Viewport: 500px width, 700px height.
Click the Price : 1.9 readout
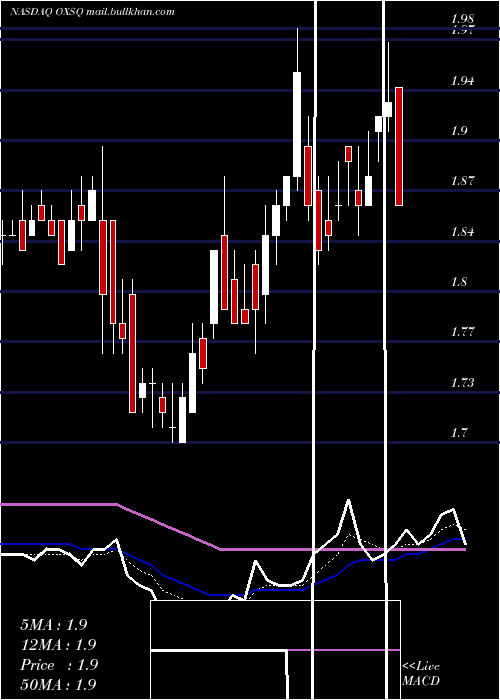tap(58, 665)
